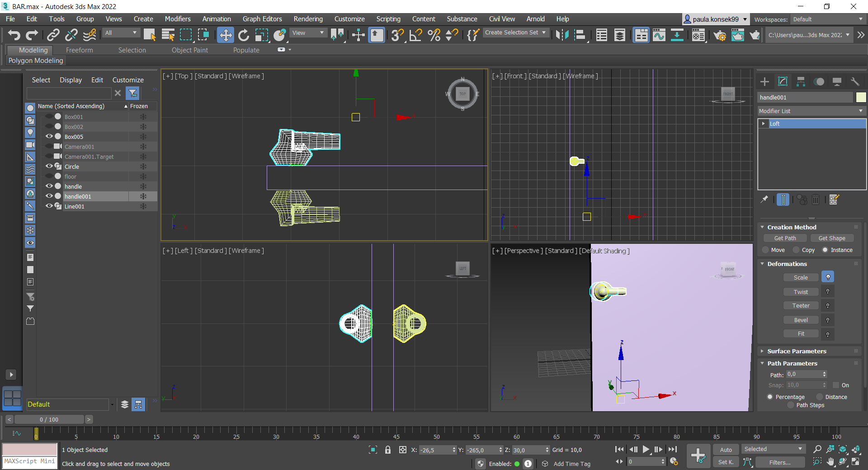This screenshot has height=470, width=868.
Task: Activate the Select and Rotate tool
Action: coord(244,35)
